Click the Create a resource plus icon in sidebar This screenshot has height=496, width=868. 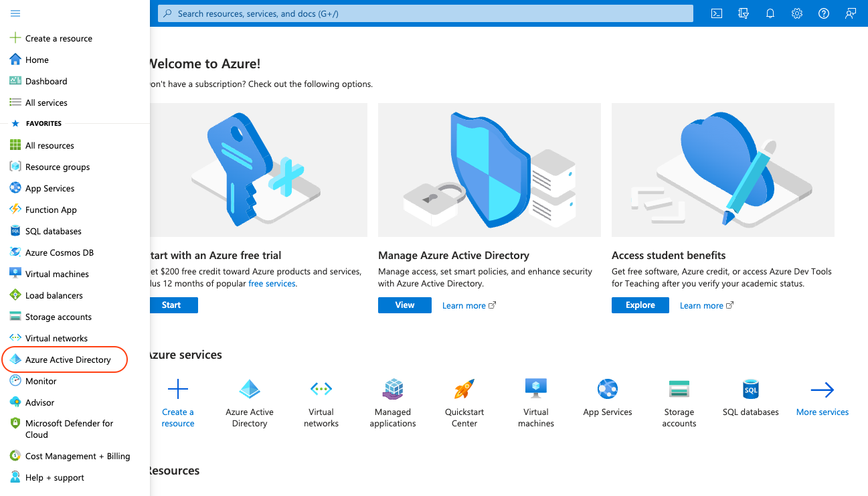pyautogui.click(x=15, y=38)
